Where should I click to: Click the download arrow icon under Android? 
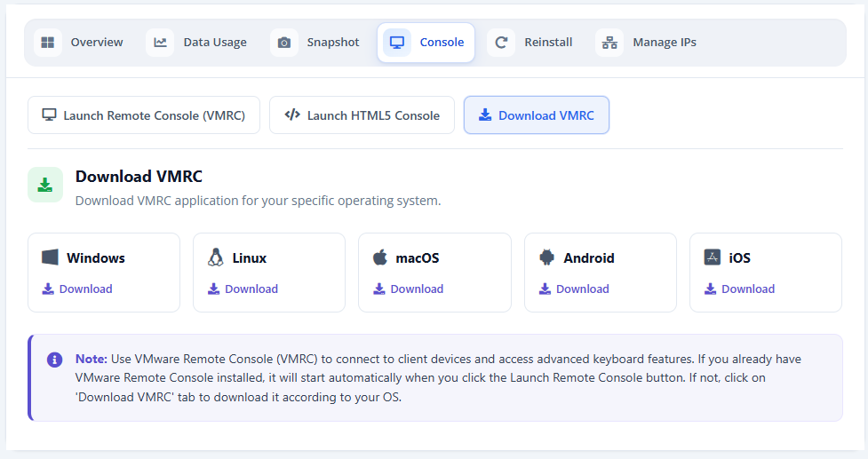pyautogui.click(x=545, y=289)
